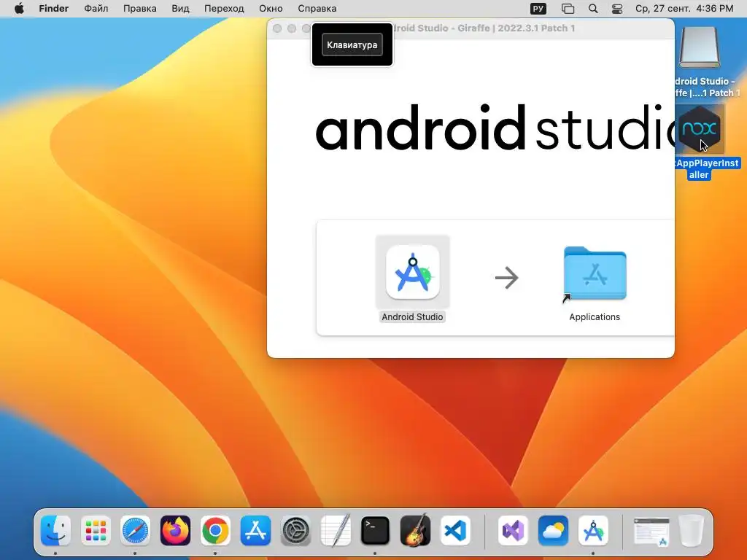Open Finder from the Dock

point(55,531)
